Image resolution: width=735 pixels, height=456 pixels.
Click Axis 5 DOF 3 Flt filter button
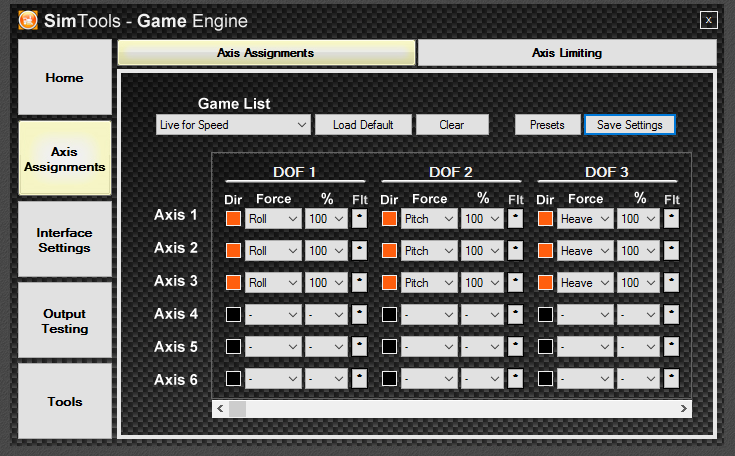pyautogui.click(x=671, y=346)
